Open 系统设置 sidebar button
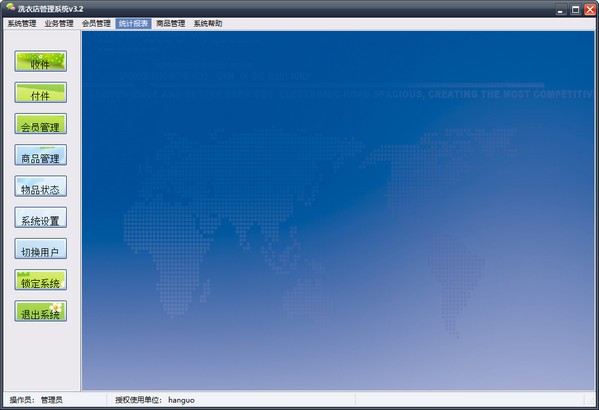This screenshot has width=599, height=410. click(40, 217)
